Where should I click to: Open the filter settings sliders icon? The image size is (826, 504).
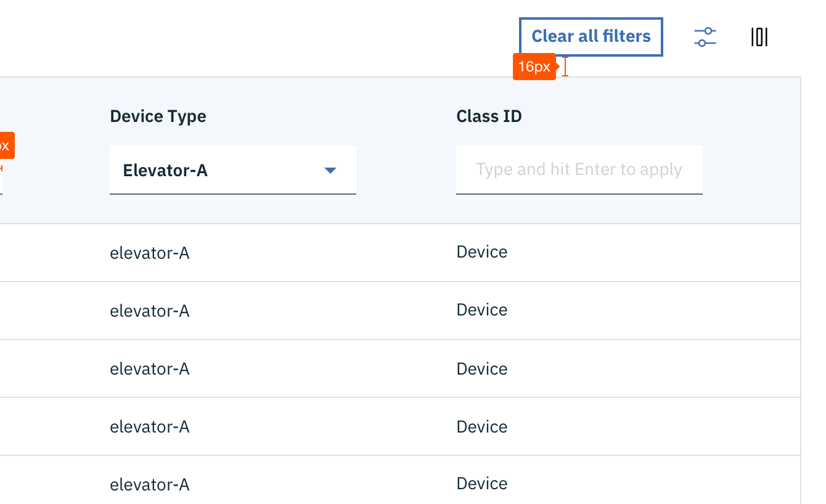705,37
